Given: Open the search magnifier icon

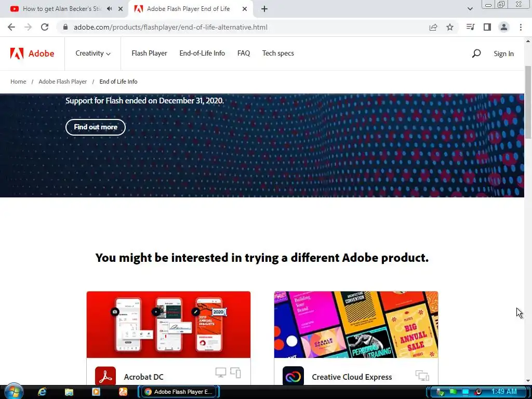Looking at the screenshot, I should coord(476,54).
